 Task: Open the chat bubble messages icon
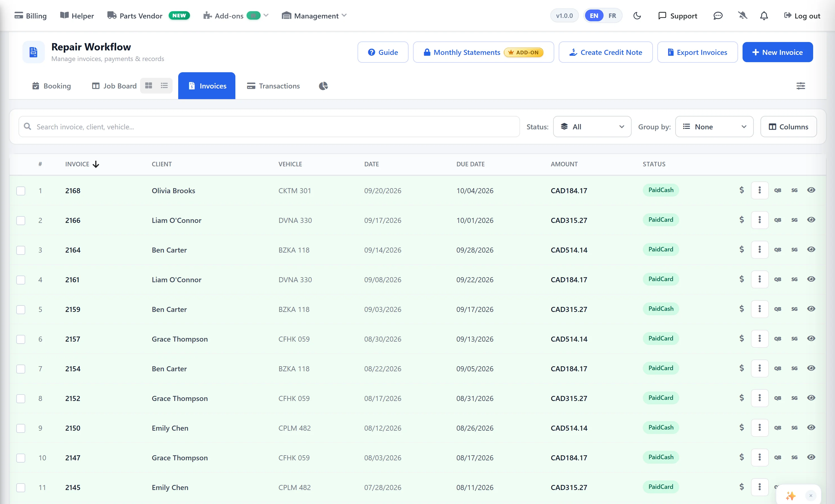pyautogui.click(x=718, y=16)
